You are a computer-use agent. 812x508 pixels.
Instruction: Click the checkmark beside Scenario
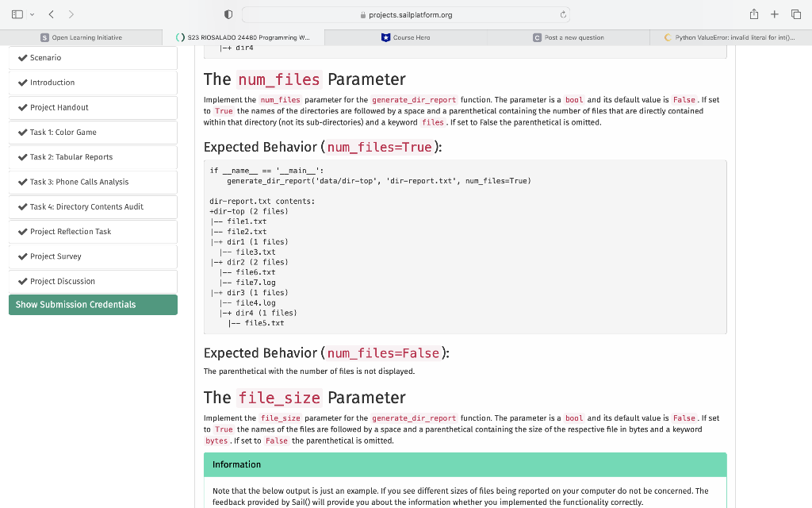(x=21, y=57)
